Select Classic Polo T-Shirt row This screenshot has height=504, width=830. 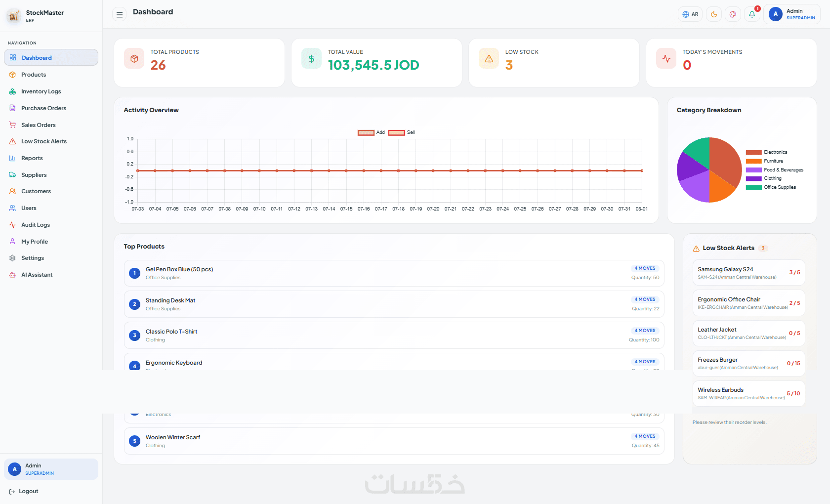pyautogui.click(x=394, y=336)
